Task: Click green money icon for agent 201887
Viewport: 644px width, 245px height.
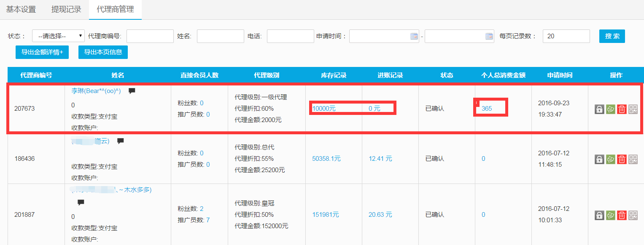Action: (610, 215)
